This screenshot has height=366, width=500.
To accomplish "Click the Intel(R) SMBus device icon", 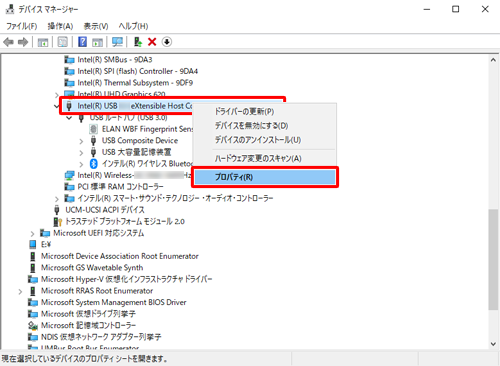I will [69, 60].
